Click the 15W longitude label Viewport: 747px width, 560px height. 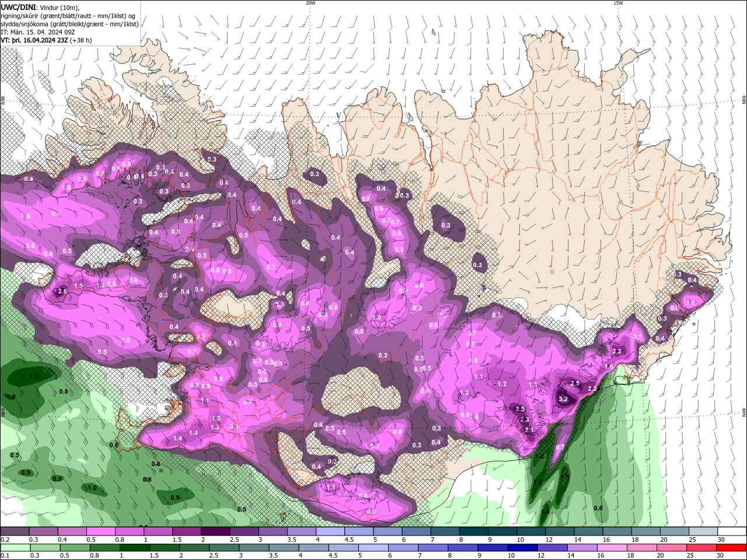coord(617,3)
